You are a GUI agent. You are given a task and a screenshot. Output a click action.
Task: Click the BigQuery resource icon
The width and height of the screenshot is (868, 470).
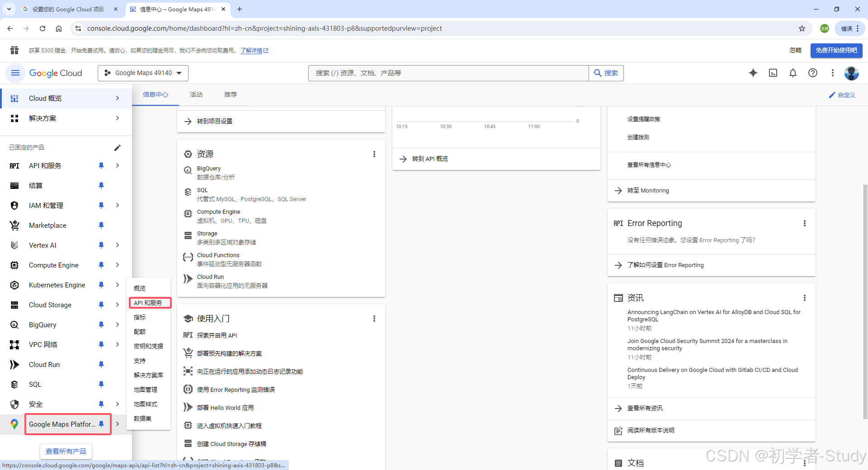pyautogui.click(x=188, y=170)
